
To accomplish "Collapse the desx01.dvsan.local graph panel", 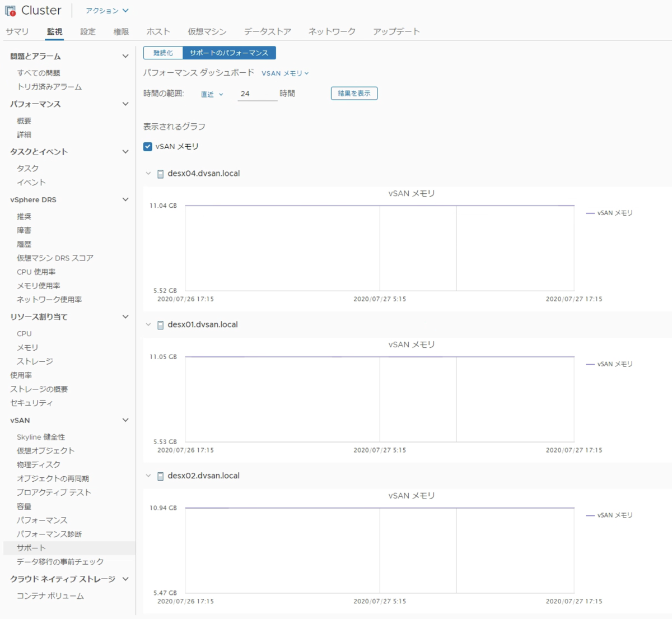I will [x=148, y=325].
